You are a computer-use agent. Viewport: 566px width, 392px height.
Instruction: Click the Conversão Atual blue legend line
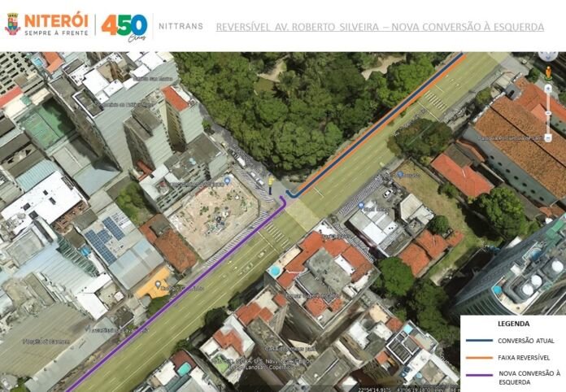tap(480, 341)
